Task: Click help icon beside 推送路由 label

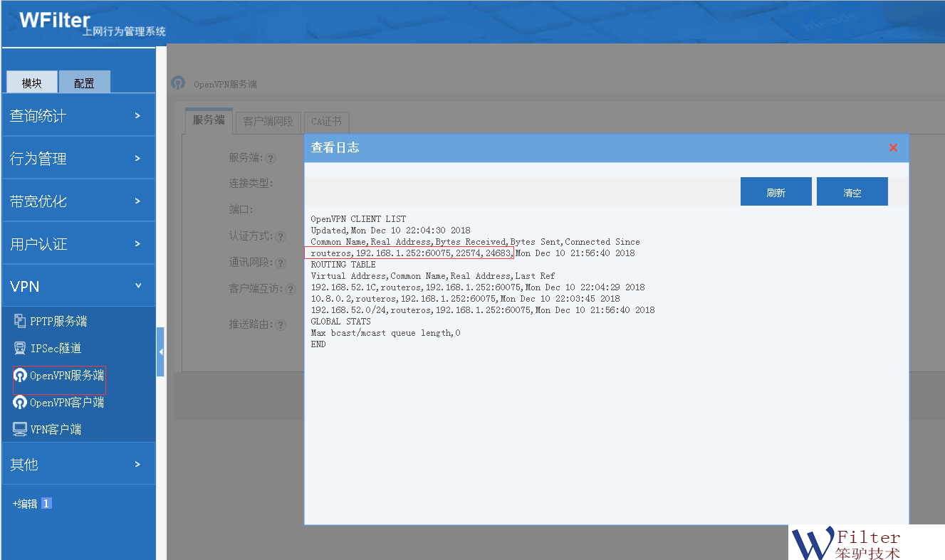Action: (x=281, y=325)
